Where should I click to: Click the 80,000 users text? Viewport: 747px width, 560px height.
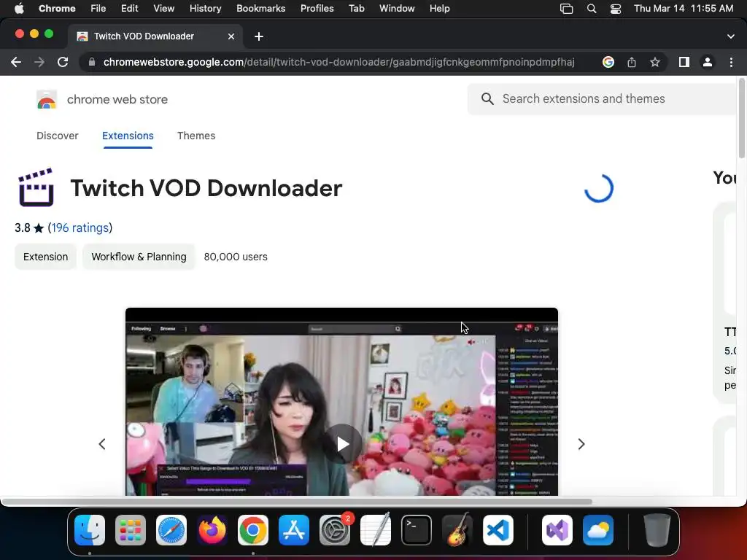[236, 257]
